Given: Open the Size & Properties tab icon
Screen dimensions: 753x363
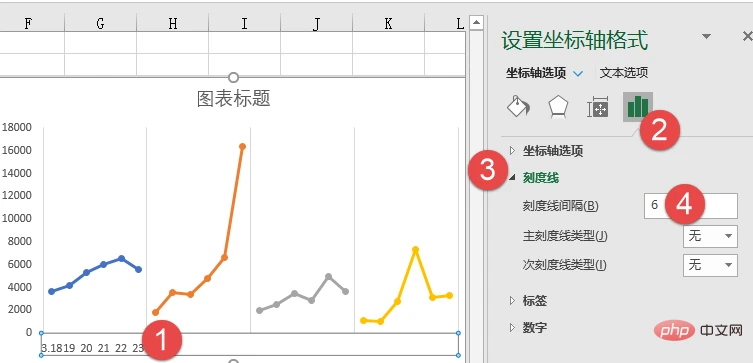Looking at the screenshot, I should 598,107.
